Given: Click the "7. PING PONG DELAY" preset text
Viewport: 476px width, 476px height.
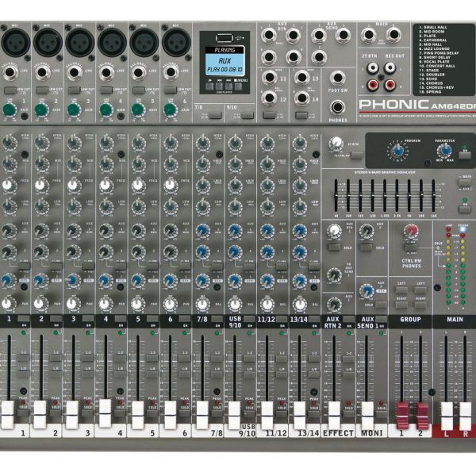Looking at the screenshot, I should (439, 53).
